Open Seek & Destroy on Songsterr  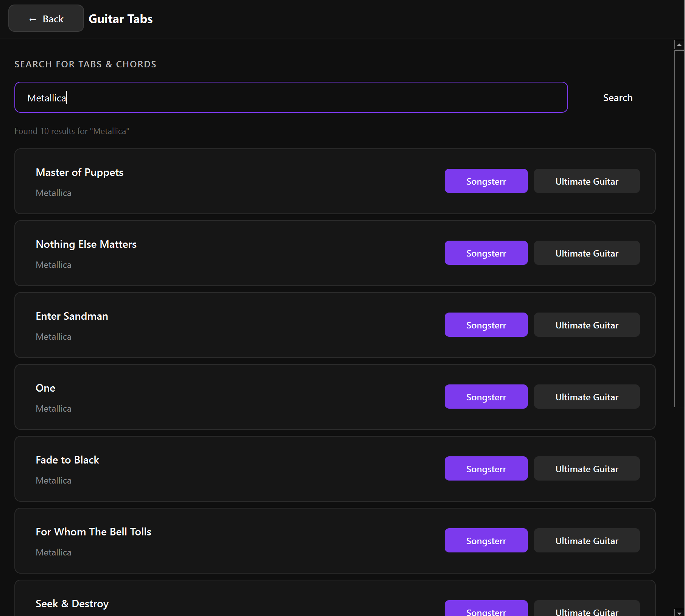[x=486, y=609]
